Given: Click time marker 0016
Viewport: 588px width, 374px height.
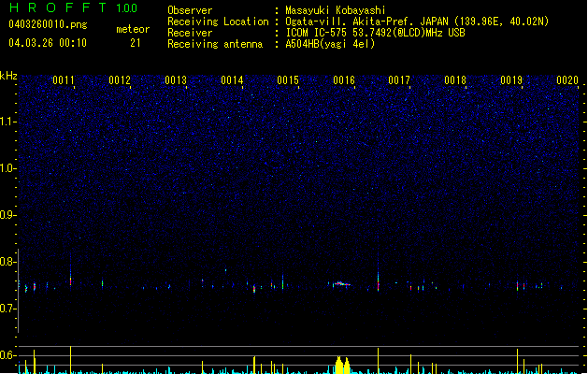Looking at the screenshot, I should pyautogui.click(x=344, y=80).
